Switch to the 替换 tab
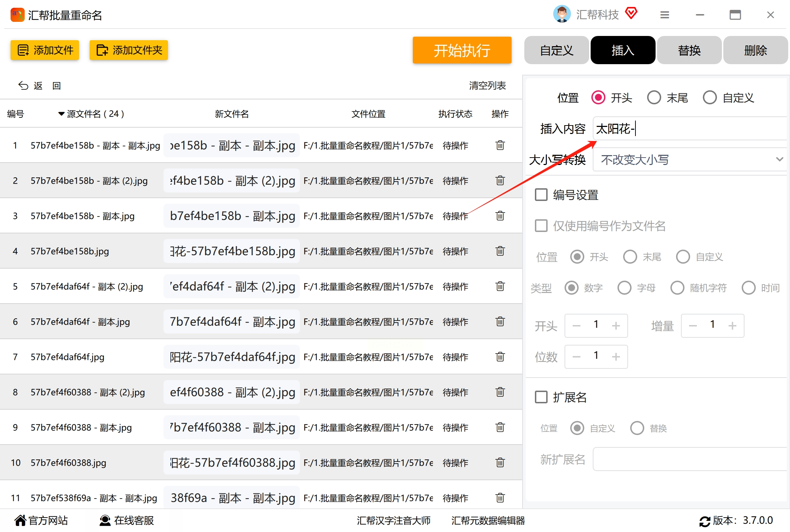The width and height of the screenshot is (790, 532). coord(689,50)
